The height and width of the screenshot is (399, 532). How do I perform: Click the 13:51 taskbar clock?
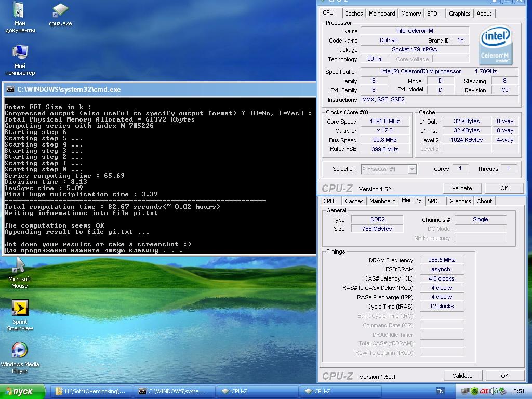tap(517, 391)
